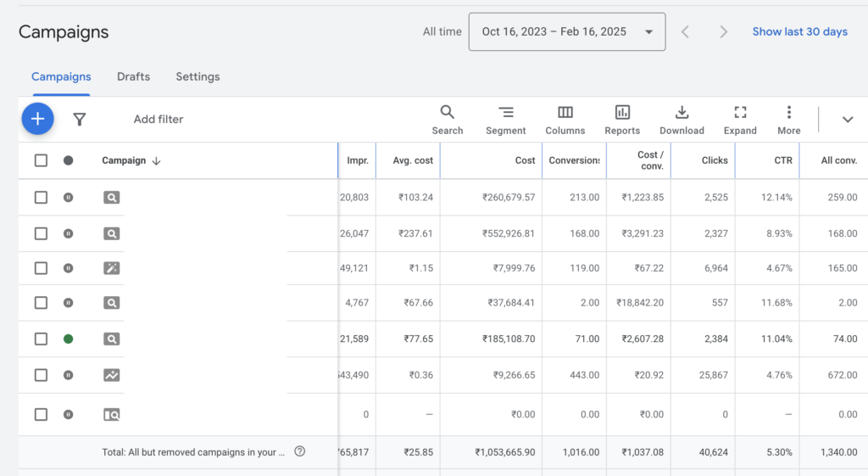
Task: Tick checkbox for ₹552,926.81 campaign row
Action: tap(41, 233)
